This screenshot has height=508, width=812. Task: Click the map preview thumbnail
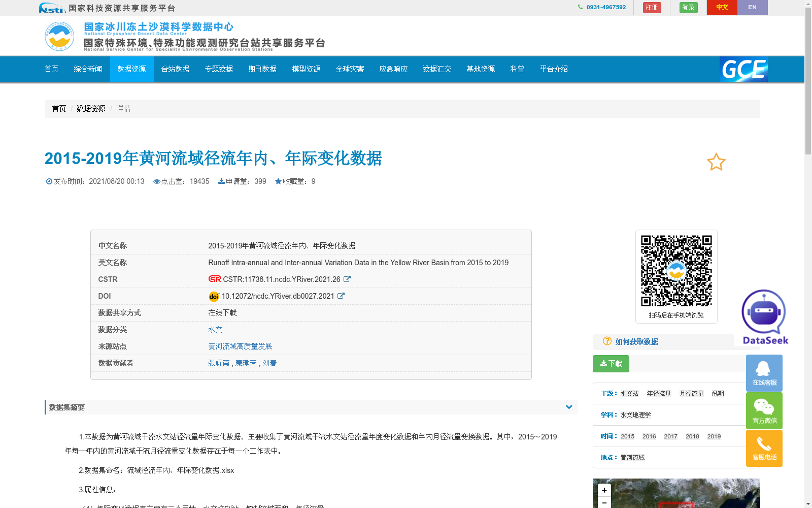(676, 493)
